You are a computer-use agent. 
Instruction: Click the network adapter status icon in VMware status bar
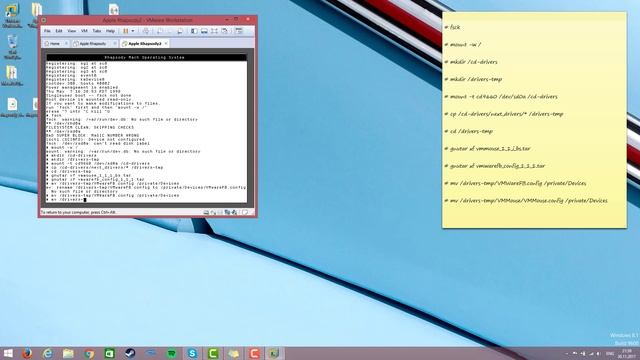[227, 212]
